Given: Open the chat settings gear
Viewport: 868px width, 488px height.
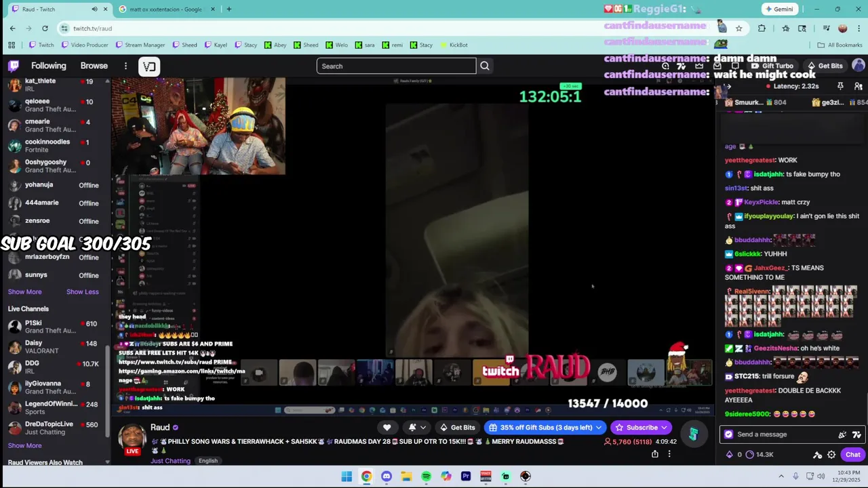Looking at the screenshot, I should [831, 455].
